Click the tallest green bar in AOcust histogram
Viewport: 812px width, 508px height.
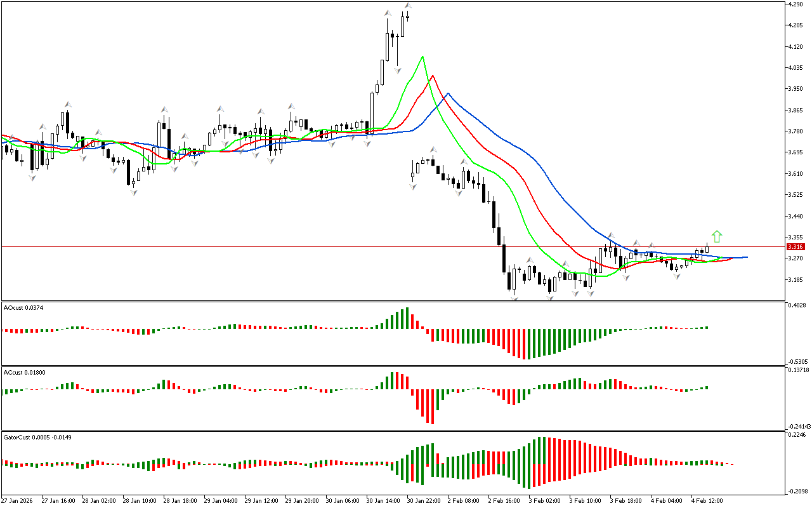[x=407, y=317]
